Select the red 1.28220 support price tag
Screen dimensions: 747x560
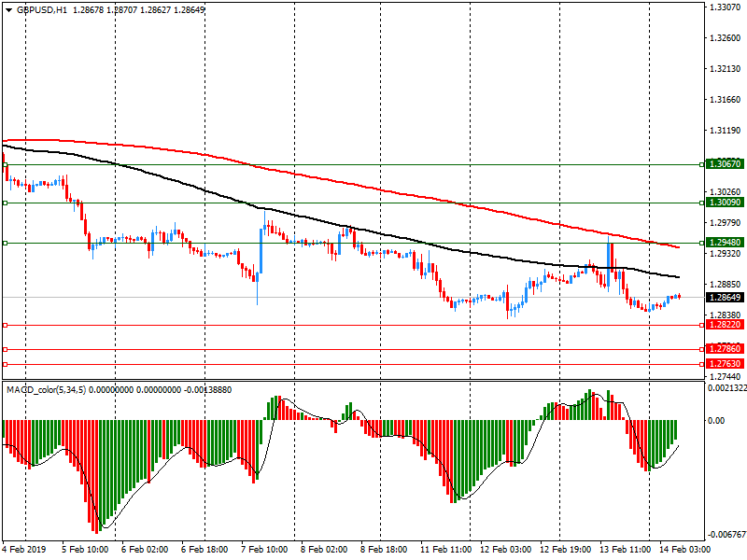pyautogui.click(x=725, y=325)
